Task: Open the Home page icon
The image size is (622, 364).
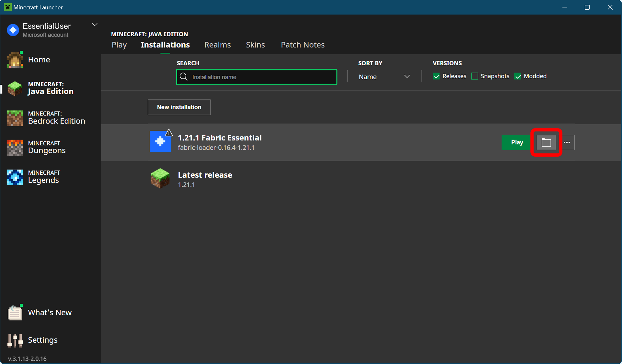Action: tap(15, 60)
